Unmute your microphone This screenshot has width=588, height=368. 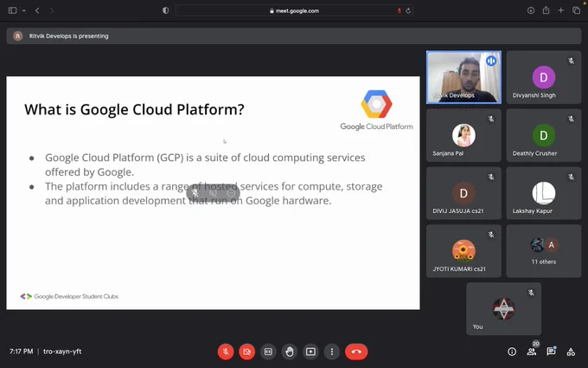[x=226, y=352]
